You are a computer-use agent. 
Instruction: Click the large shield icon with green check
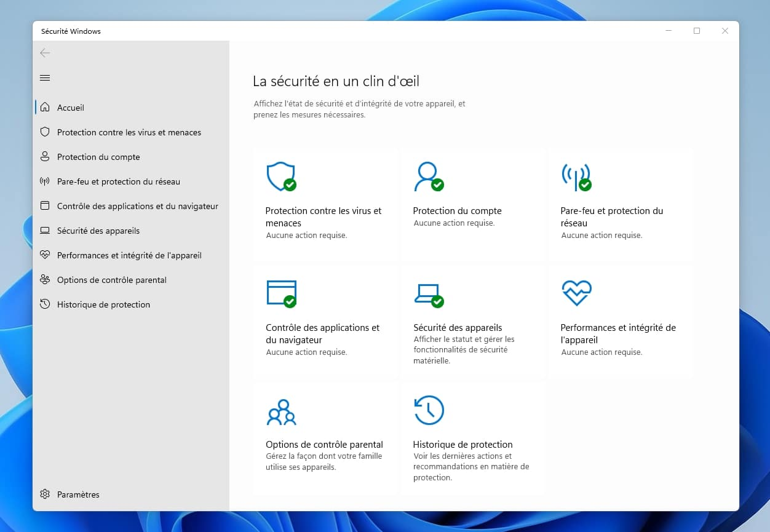[x=281, y=177]
